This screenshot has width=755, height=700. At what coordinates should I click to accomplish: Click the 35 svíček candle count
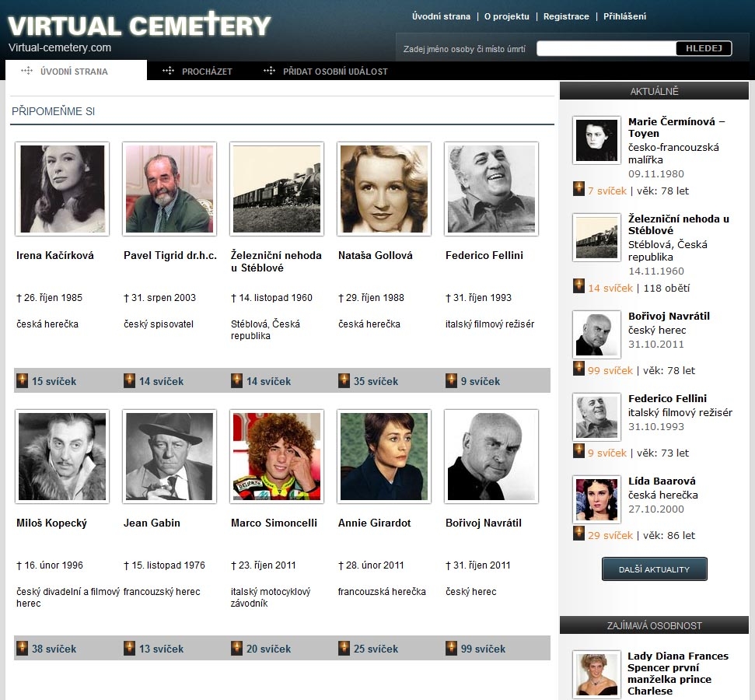pyautogui.click(x=376, y=381)
